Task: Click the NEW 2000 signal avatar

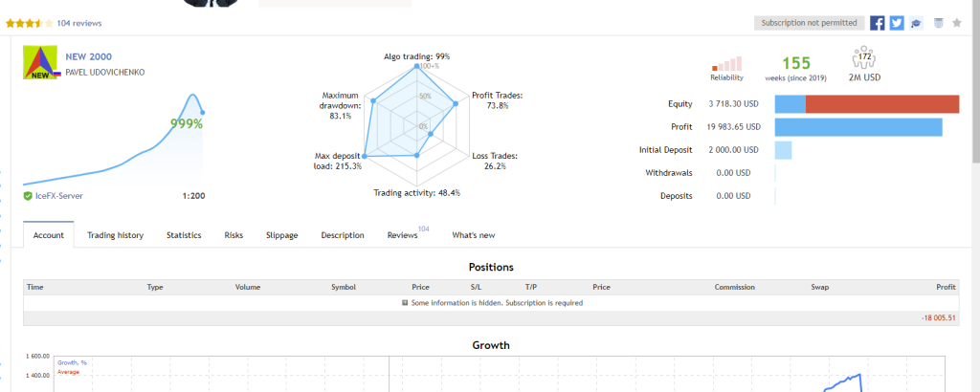Action: tap(40, 62)
